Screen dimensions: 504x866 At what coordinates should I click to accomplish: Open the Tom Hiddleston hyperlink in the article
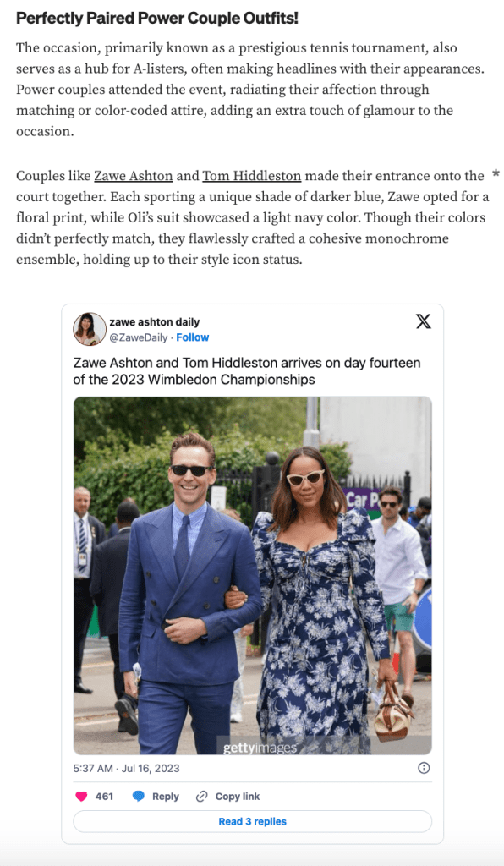[x=252, y=176]
